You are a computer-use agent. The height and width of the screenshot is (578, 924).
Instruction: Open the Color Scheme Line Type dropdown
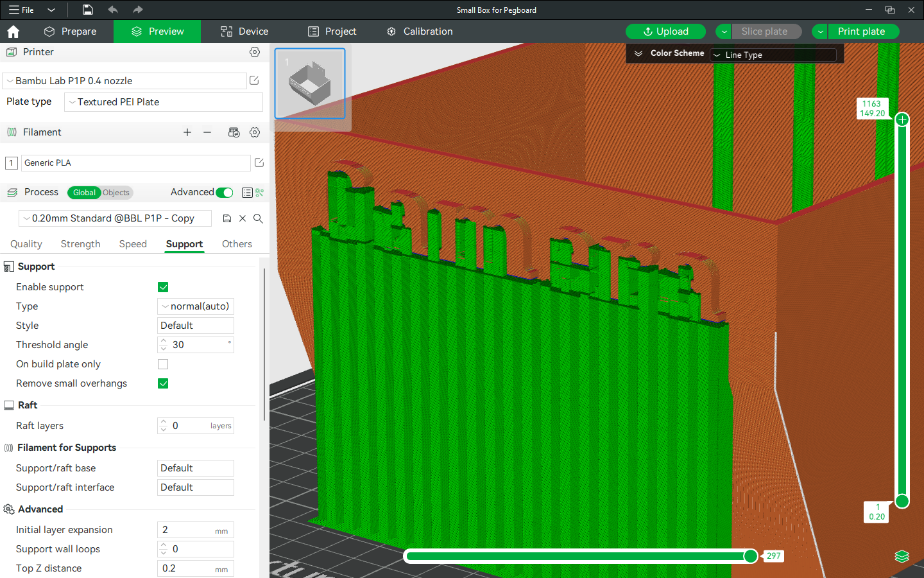pos(773,55)
